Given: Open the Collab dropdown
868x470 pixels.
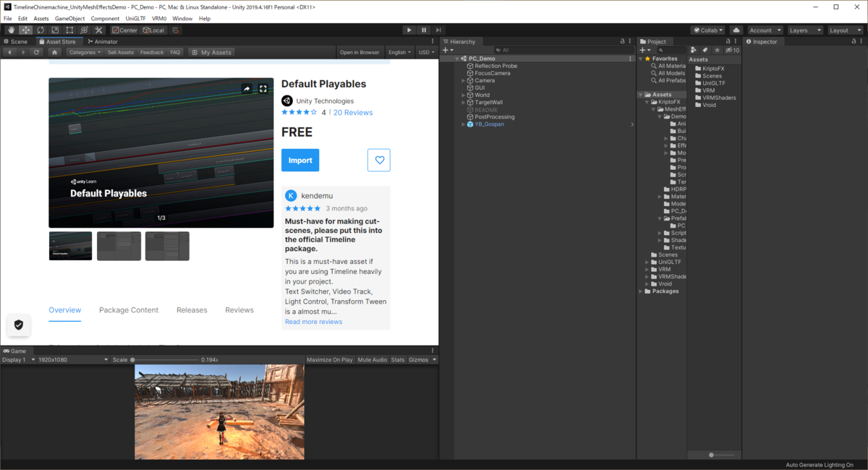Looking at the screenshot, I should pyautogui.click(x=709, y=30).
